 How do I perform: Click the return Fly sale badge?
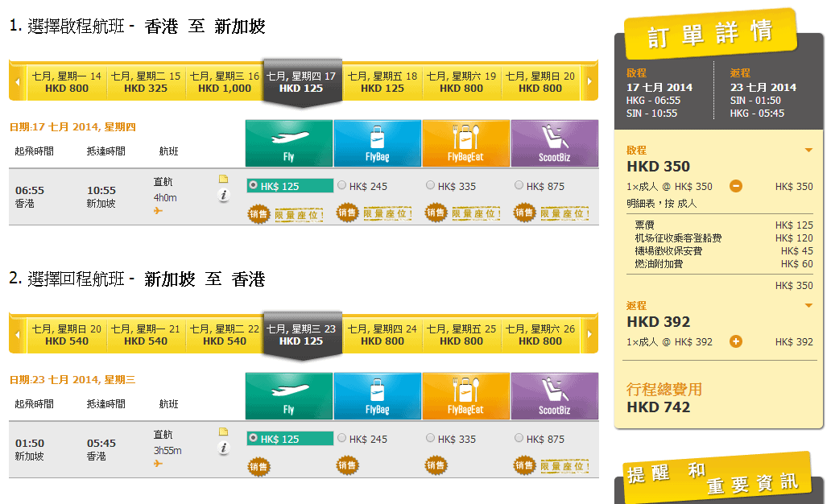(258, 465)
